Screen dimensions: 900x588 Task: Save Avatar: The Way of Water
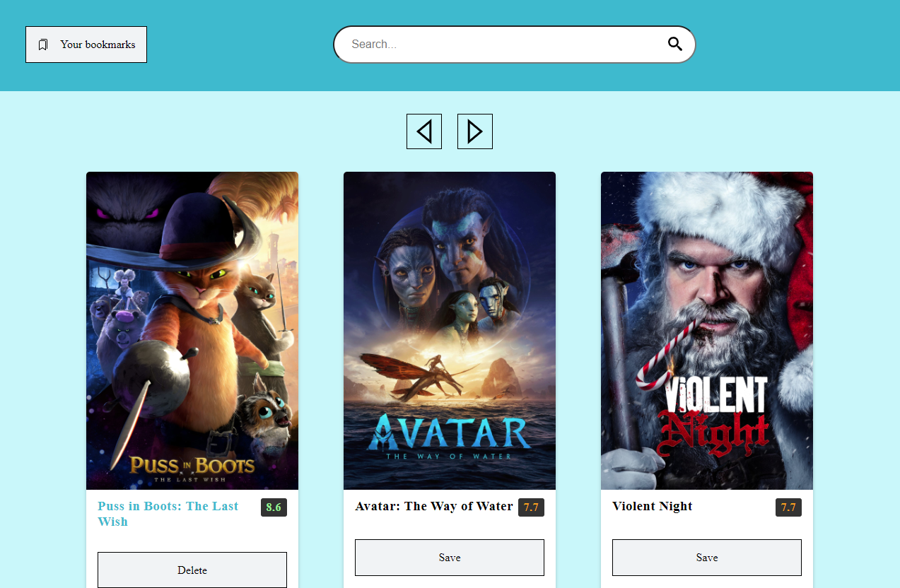[450, 558]
